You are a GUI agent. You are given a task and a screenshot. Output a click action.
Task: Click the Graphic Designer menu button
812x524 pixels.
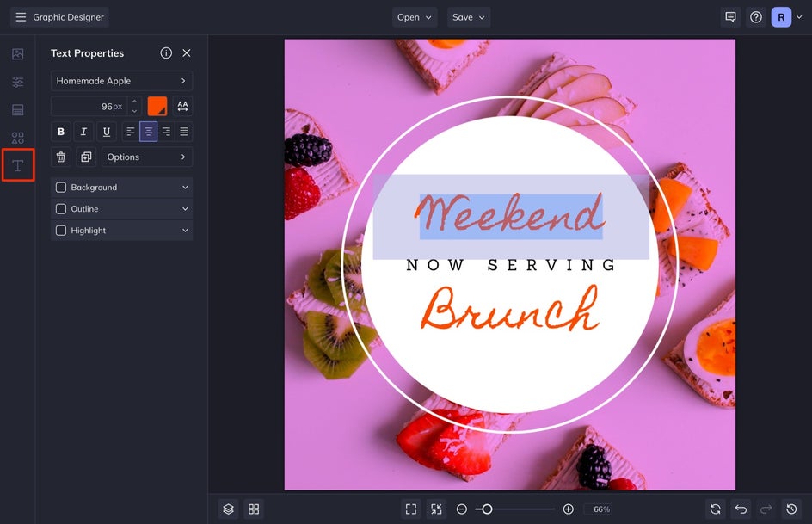coord(59,17)
